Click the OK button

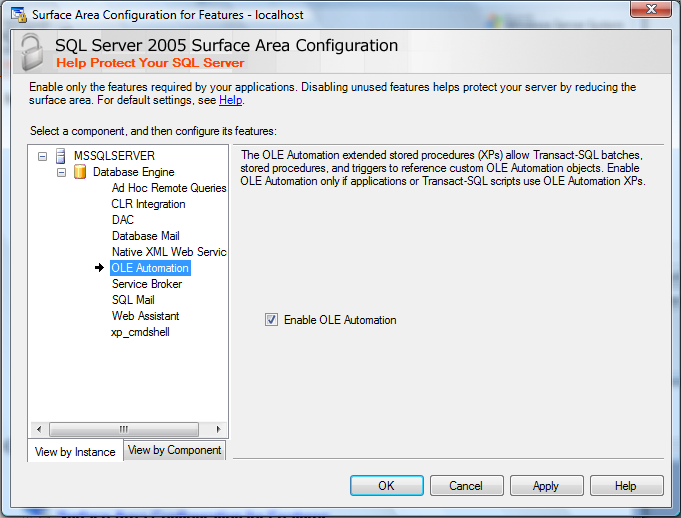[x=387, y=485]
